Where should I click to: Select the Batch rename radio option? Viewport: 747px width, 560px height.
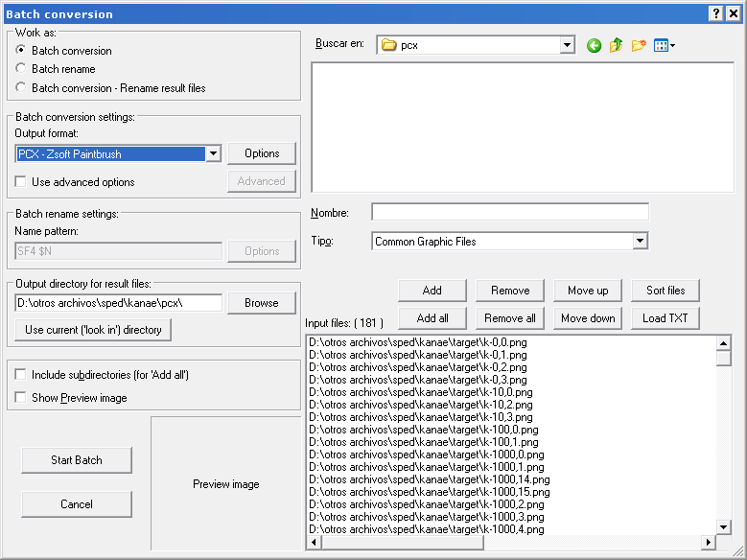click(21, 69)
